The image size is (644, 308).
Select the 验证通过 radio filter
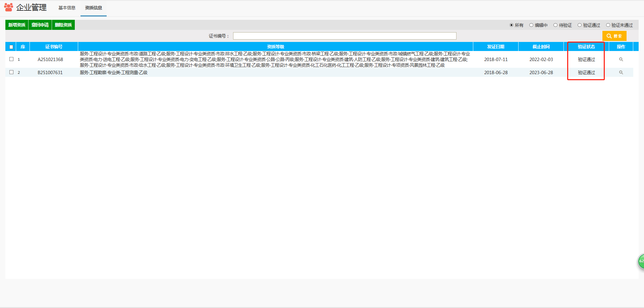(x=580, y=25)
